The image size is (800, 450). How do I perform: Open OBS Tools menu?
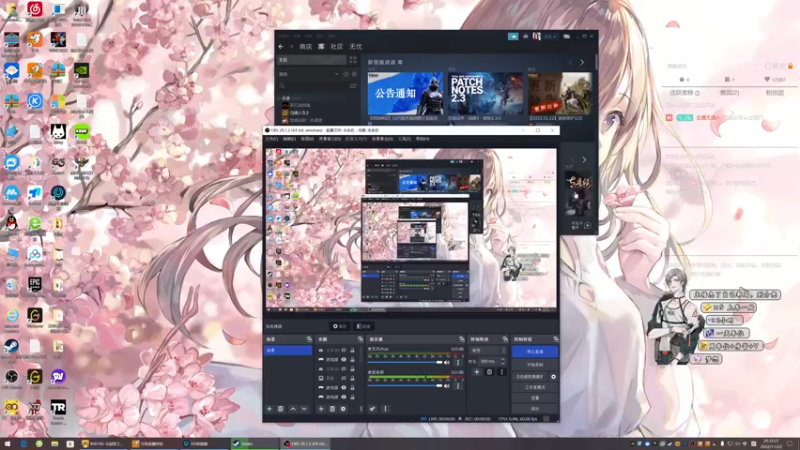point(404,139)
